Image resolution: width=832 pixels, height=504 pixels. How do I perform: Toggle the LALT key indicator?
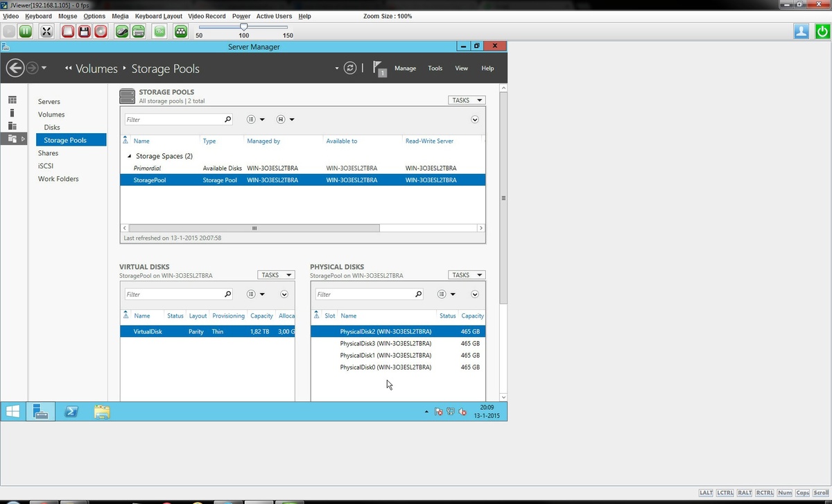[x=706, y=493]
